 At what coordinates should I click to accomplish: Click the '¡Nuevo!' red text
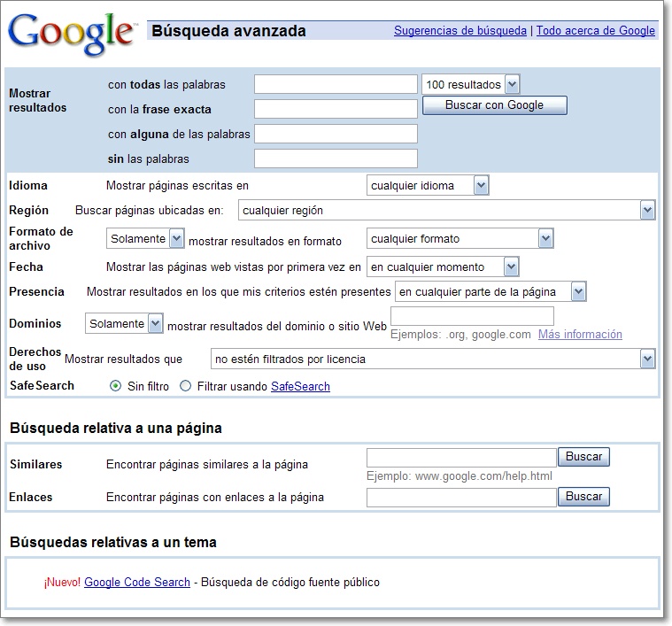[x=62, y=582]
